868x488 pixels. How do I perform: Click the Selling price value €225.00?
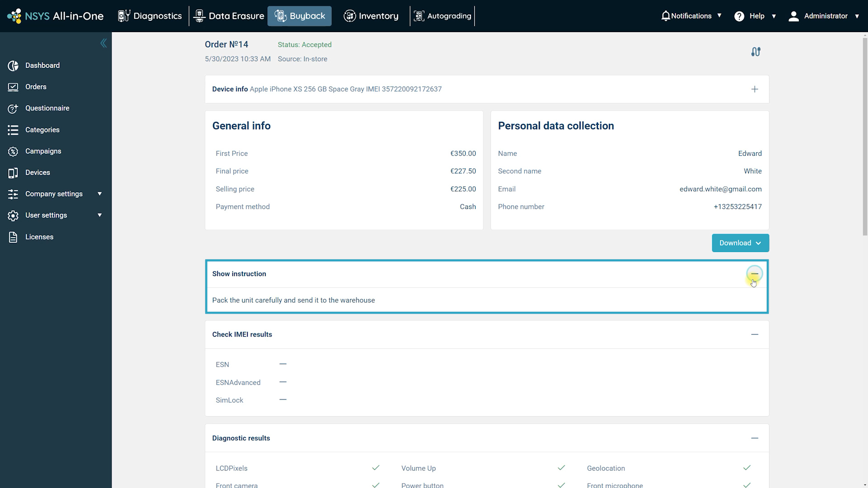(463, 189)
